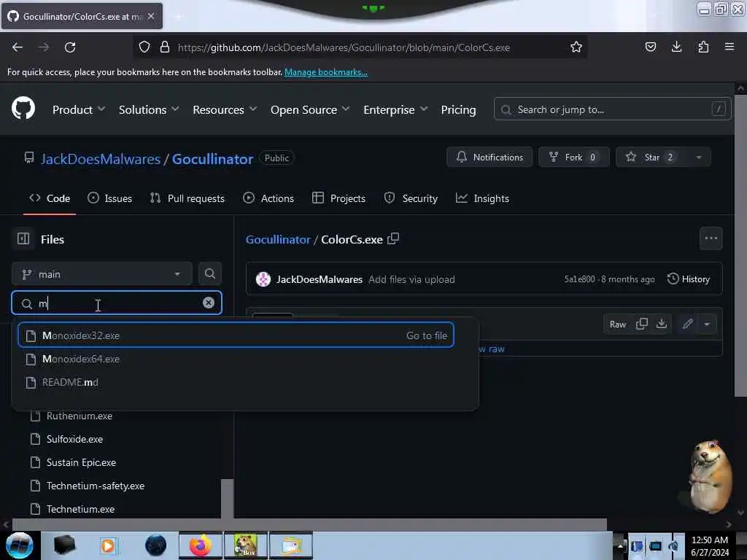
Task: Click JackDoesMalwares commit avatar
Action: tap(263, 279)
